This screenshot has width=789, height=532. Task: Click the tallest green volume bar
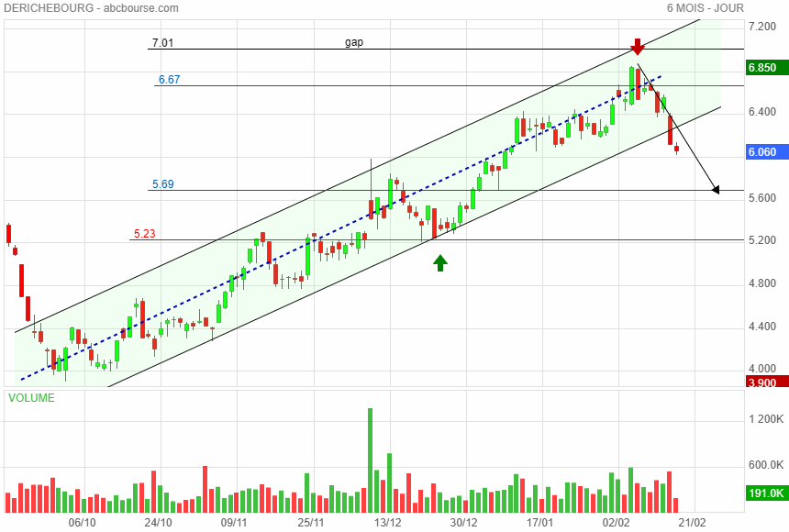point(371,460)
